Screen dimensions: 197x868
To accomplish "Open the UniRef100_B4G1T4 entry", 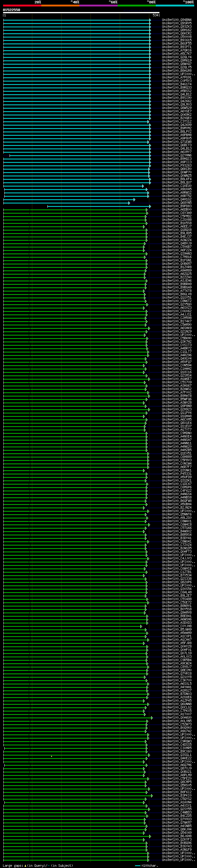I will point(177,84).
